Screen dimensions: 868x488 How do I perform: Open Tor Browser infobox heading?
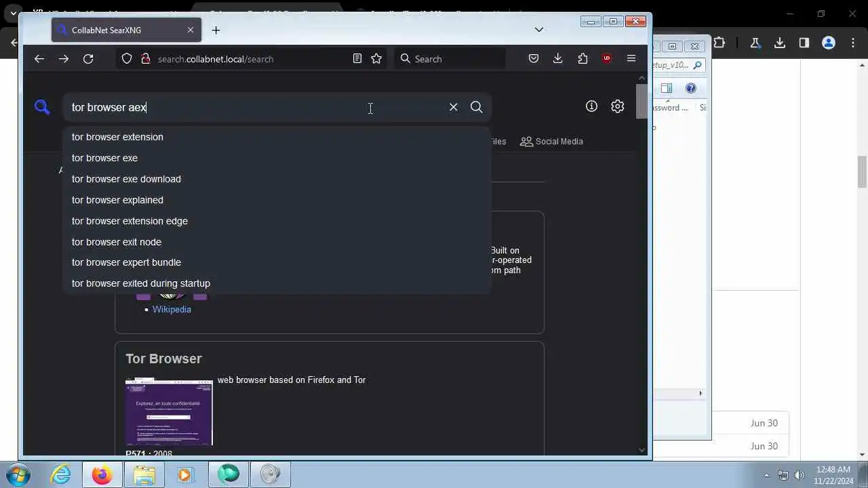point(163,359)
